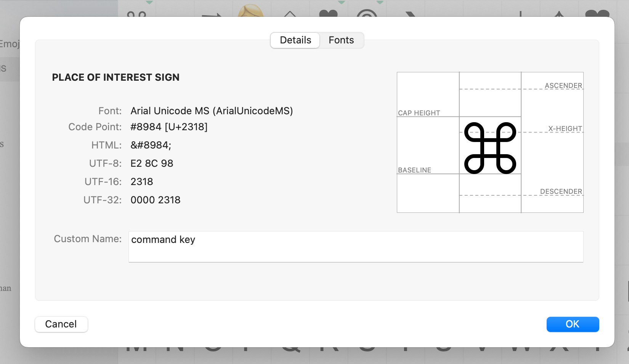Select the couple-with-heart emoji at top right

tap(597, 15)
